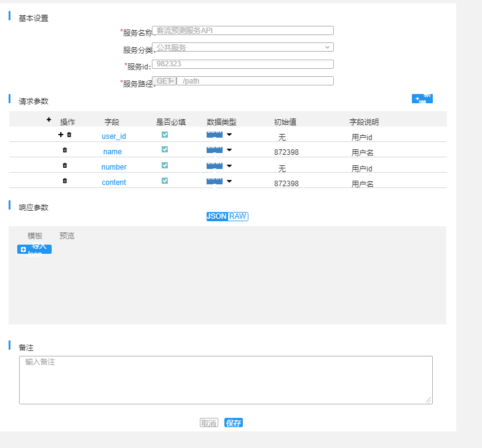Delete the user_id parameter row
The width and height of the screenshot is (482, 448).
tap(69, 135)
